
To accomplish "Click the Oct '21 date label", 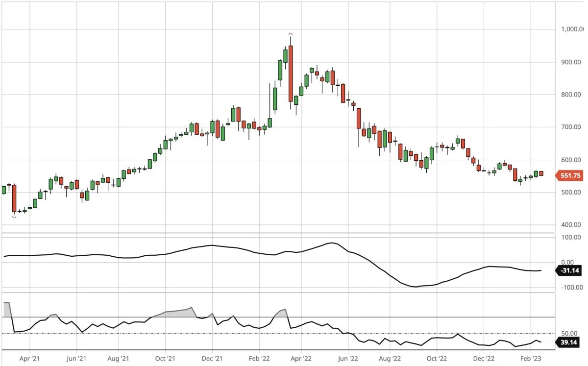I will [x=166, y=359].
